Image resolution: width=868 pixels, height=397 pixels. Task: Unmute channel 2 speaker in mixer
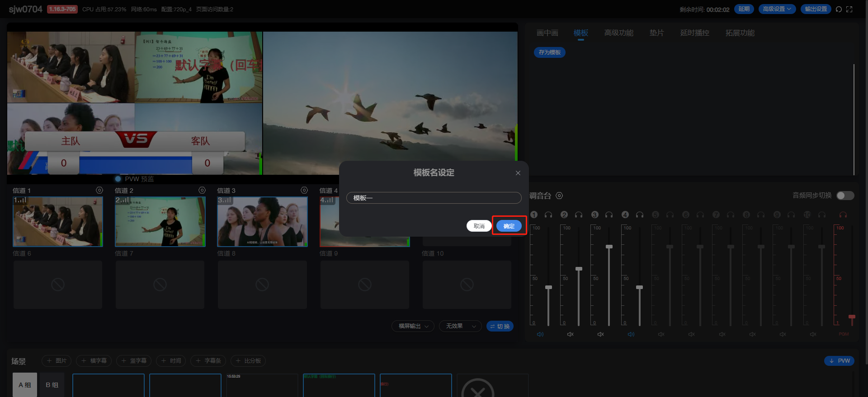coord(571,334)
